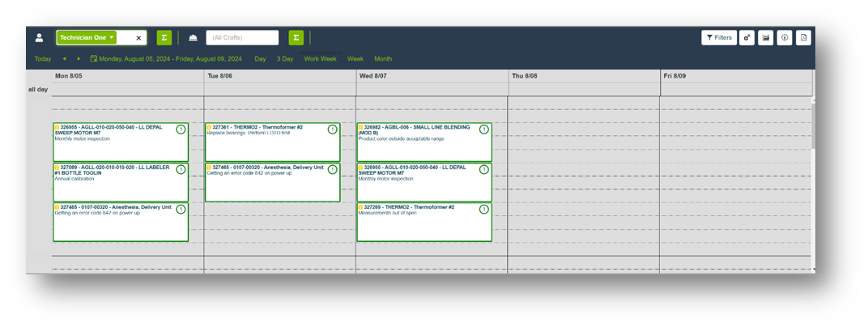Open the Filters button
The image size is (868, 327).
719,37
